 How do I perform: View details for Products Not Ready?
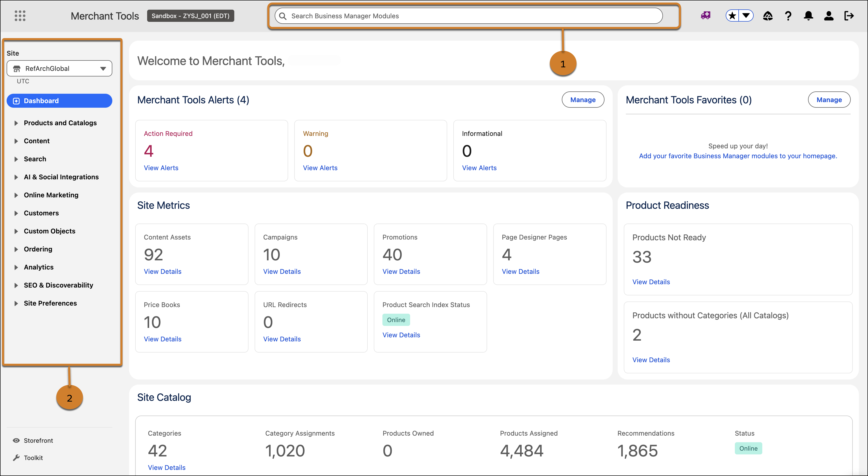[651, 282]
